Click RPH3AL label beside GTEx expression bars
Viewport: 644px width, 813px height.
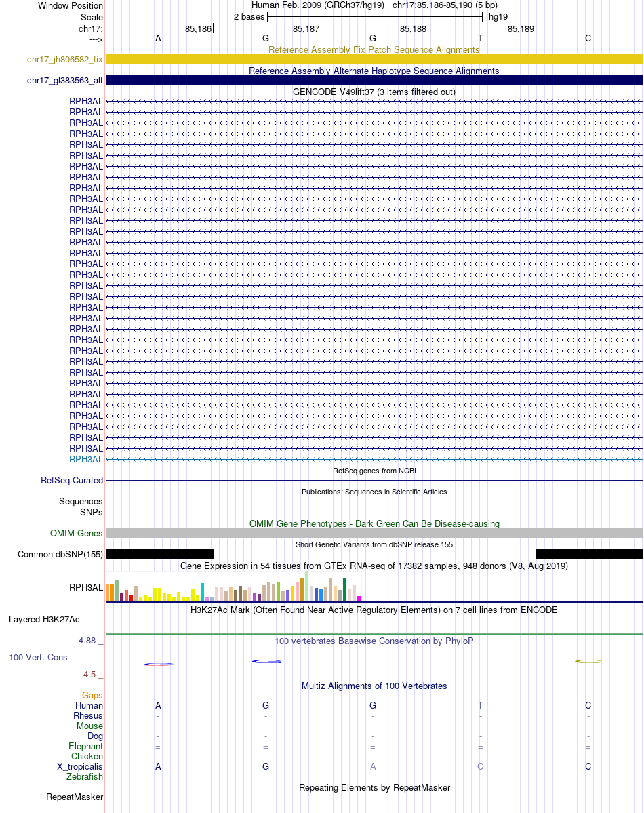pyautogui.click(x=86, y=587)
